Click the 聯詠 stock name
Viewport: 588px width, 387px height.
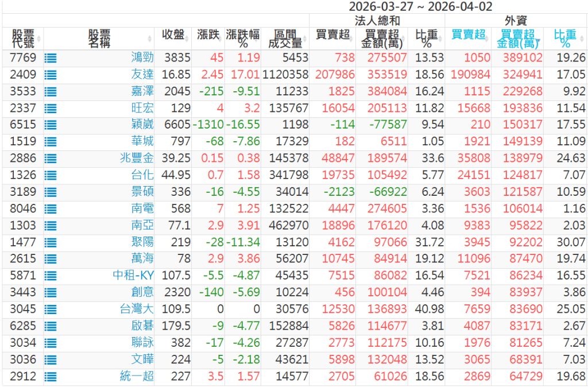coord(142,343)
